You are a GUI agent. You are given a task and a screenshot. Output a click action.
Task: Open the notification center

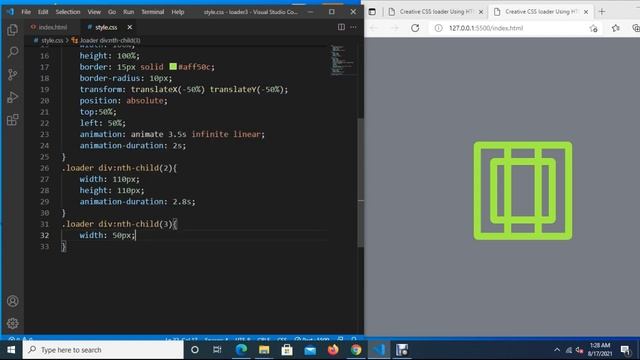[x=625, y=350]
